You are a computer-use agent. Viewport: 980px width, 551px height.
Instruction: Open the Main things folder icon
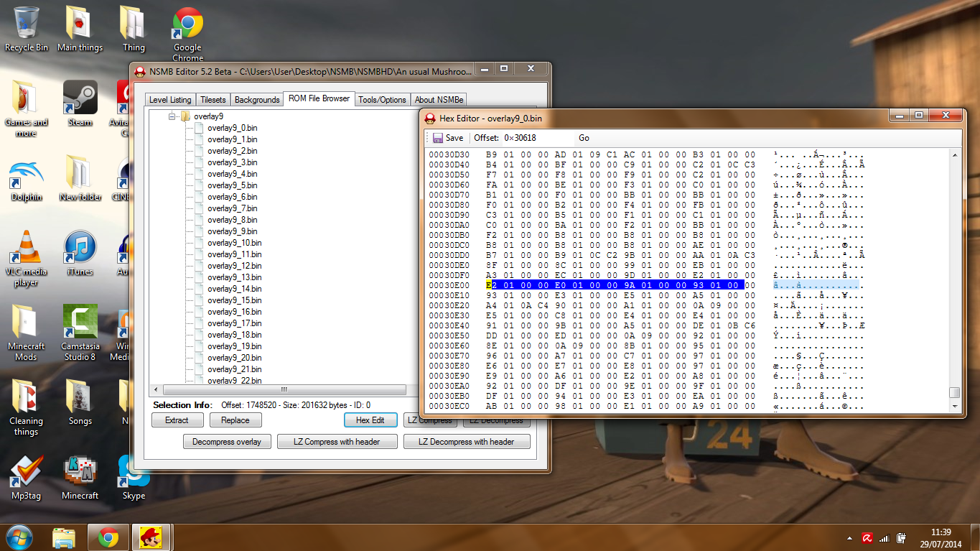click(80, 29)
